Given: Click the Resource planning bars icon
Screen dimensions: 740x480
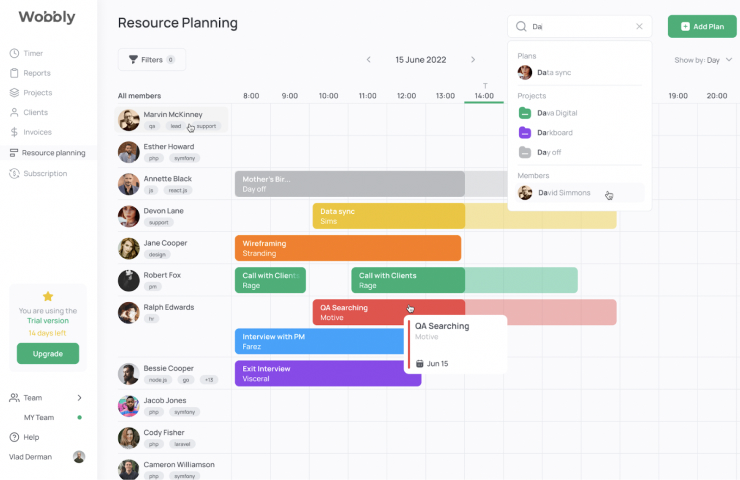Looking at the screenshot, I should 14,153.
